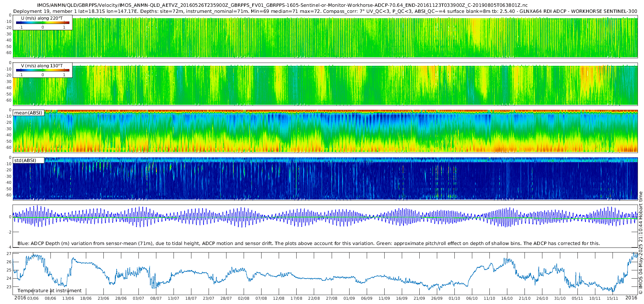Click inside the U velocity heatmap panel
Image resolution: width=644 pixels, height=304 pixels.
325,36
